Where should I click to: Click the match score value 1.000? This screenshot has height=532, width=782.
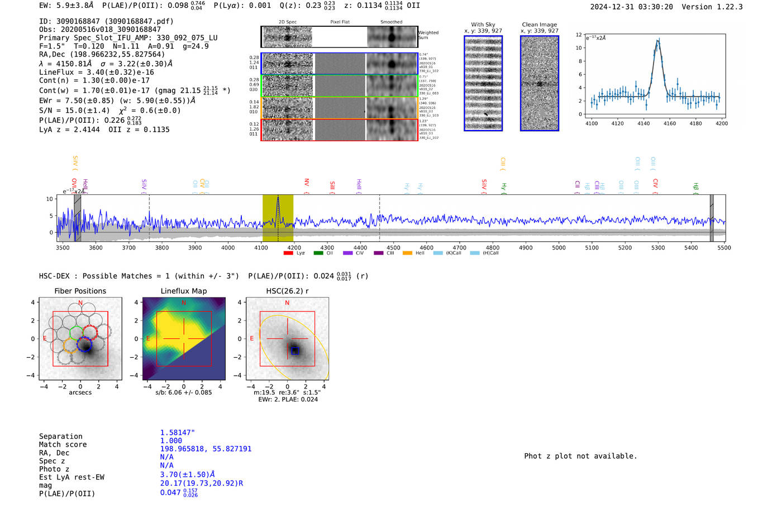[x=171, y=441]
